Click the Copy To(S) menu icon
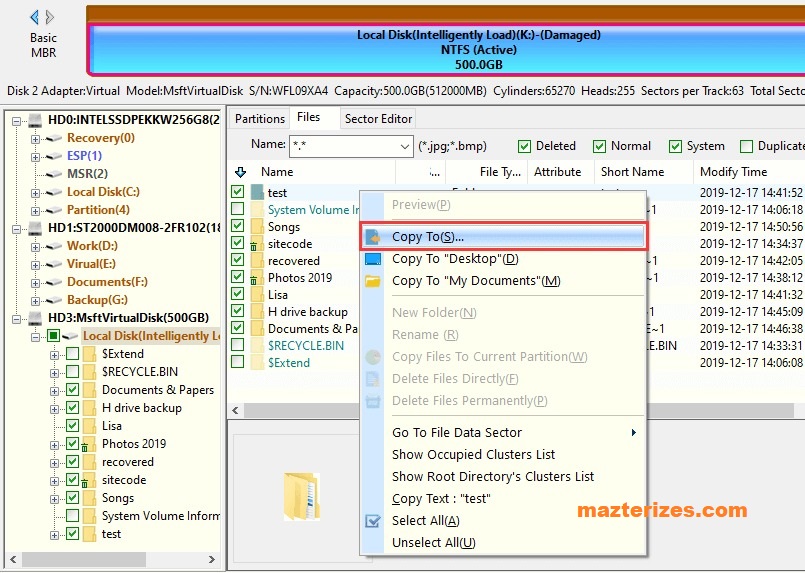Screen dimensions: 805x573 (x=373, y=237)
